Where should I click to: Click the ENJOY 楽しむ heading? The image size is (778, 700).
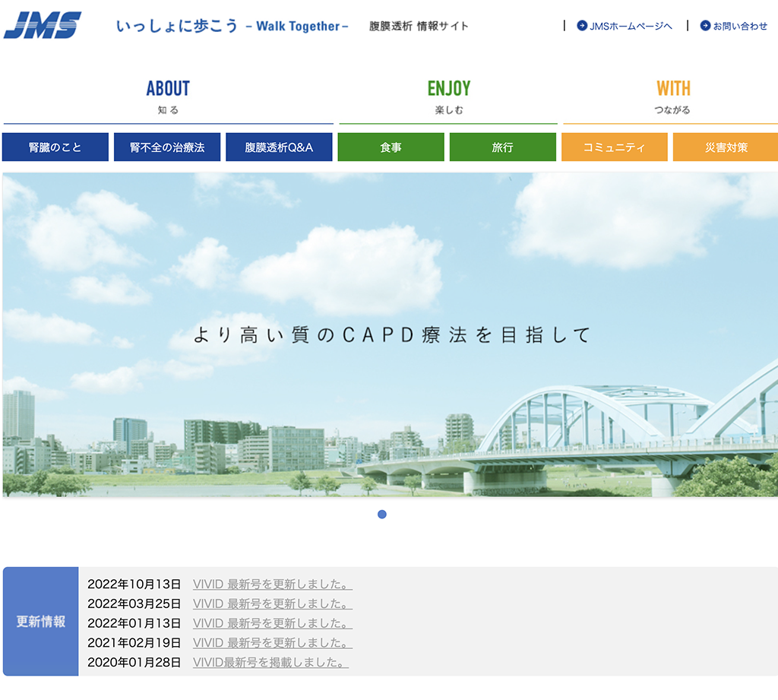click(448, 97)
